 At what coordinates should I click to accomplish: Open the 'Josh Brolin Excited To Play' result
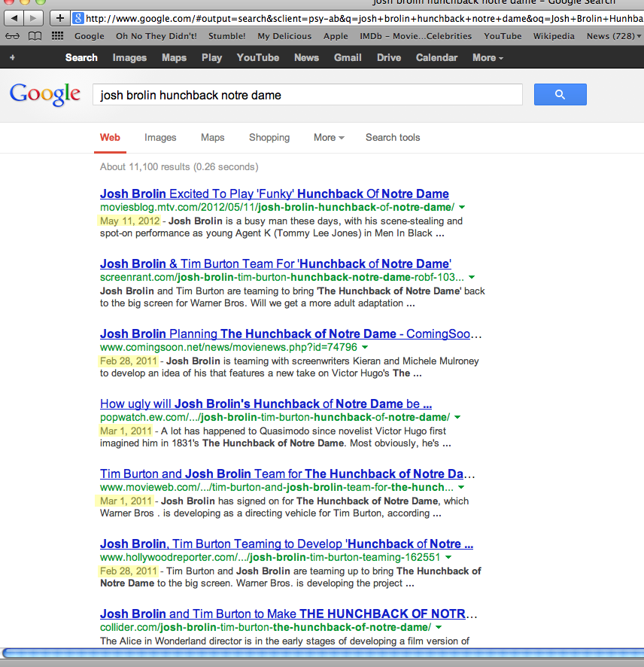tap(274, 193)
